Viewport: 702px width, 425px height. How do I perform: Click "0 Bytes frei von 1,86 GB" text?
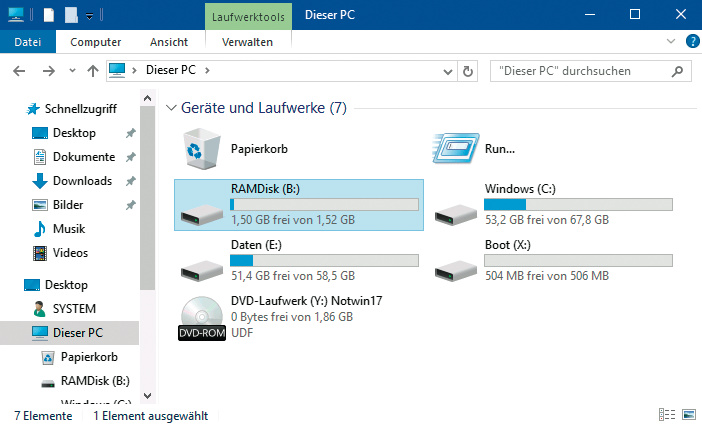click(291, 317)
